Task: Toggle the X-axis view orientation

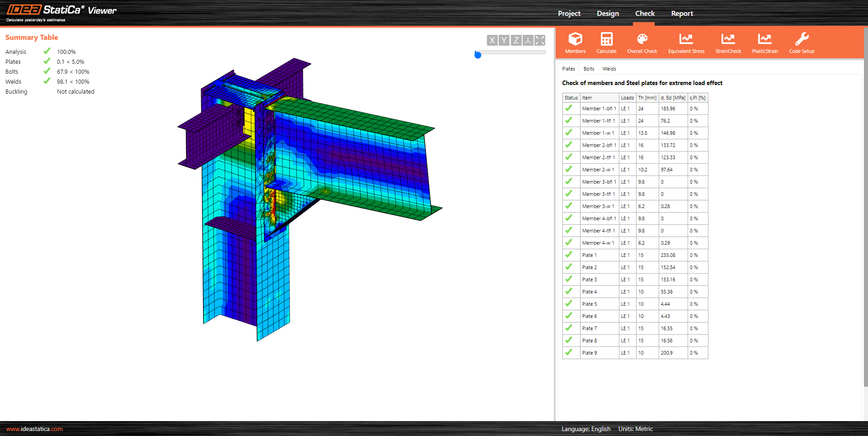Action: click(492, 40)
